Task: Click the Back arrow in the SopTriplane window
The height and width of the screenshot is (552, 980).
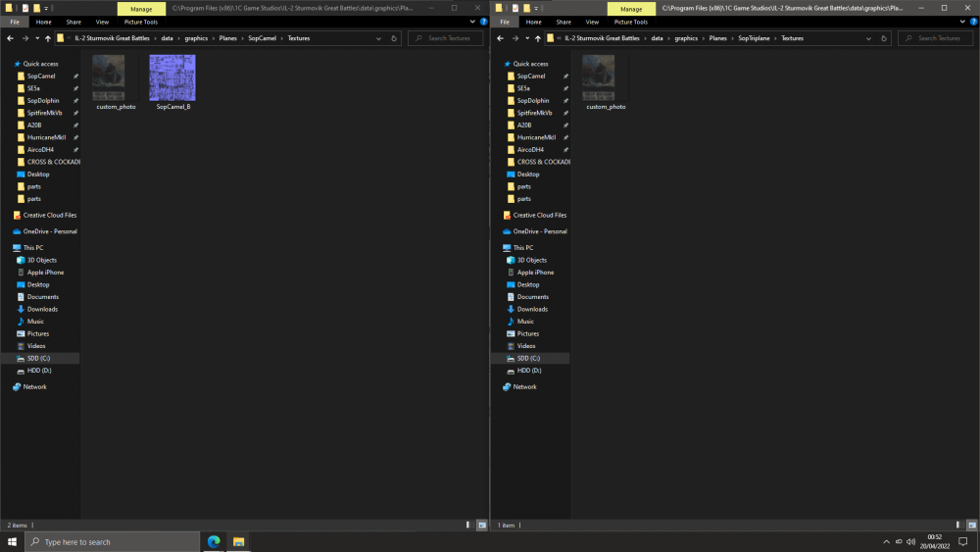Action: click(500, 38)
